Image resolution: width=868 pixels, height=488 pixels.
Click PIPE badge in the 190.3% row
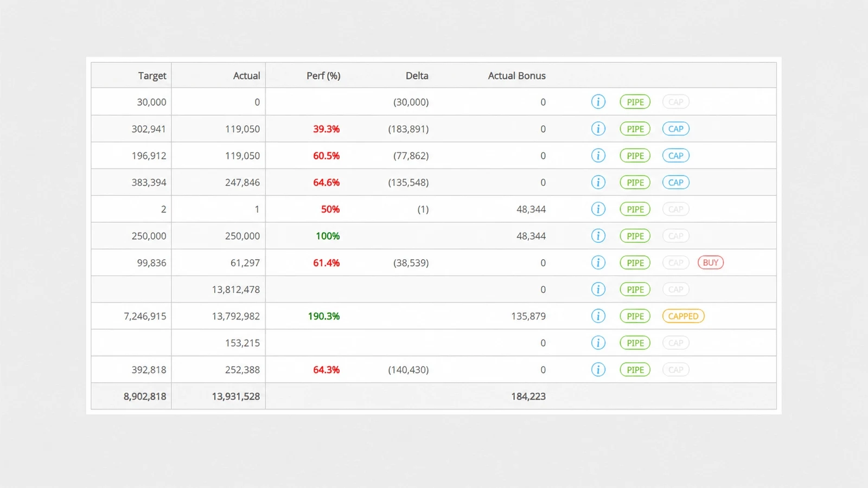tap(635, 316)
